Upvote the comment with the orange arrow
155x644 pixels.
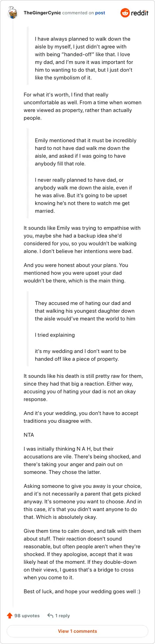[10, 616]
